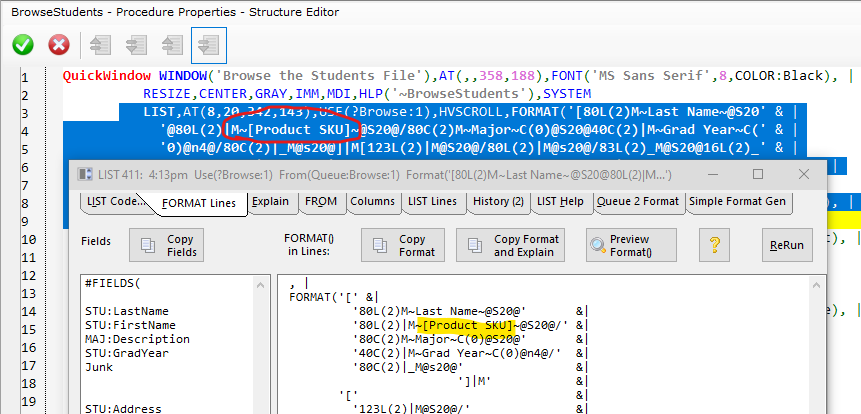Go to the Columns tab
Image resolution: width=861 pixels, height=414 pixels.
[372, 202]
